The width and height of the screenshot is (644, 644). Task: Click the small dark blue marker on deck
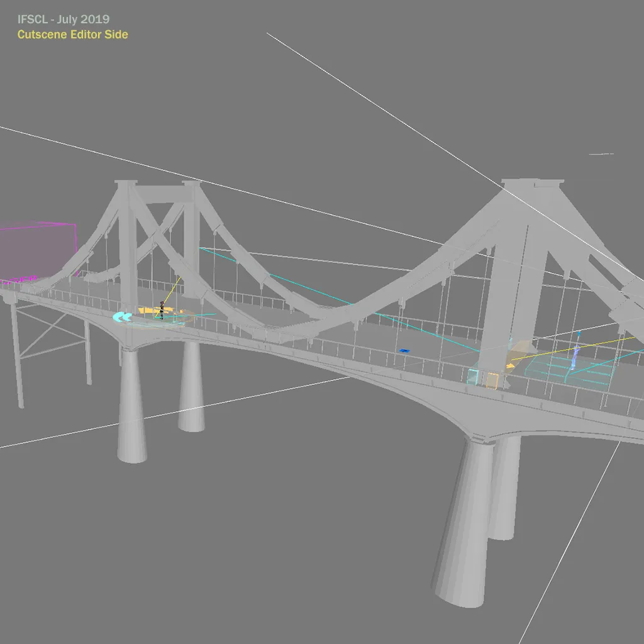404,350
